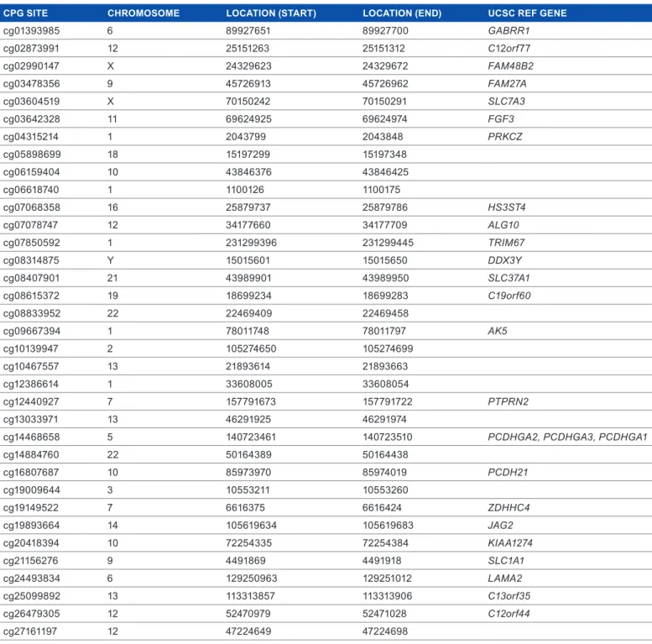Click start location 231299396
Image resolution: width=652 pixels, height=644 pixels.
pos(251,243)
